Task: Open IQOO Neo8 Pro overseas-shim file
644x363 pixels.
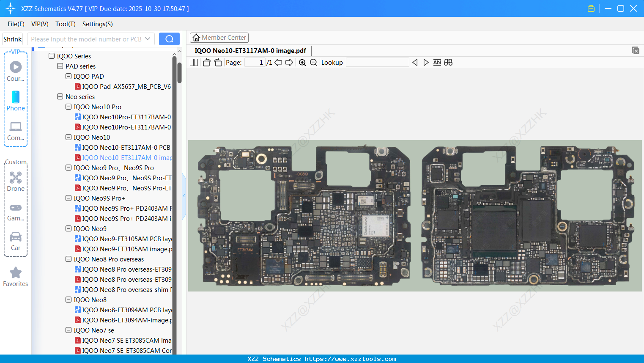Action: 123,289
